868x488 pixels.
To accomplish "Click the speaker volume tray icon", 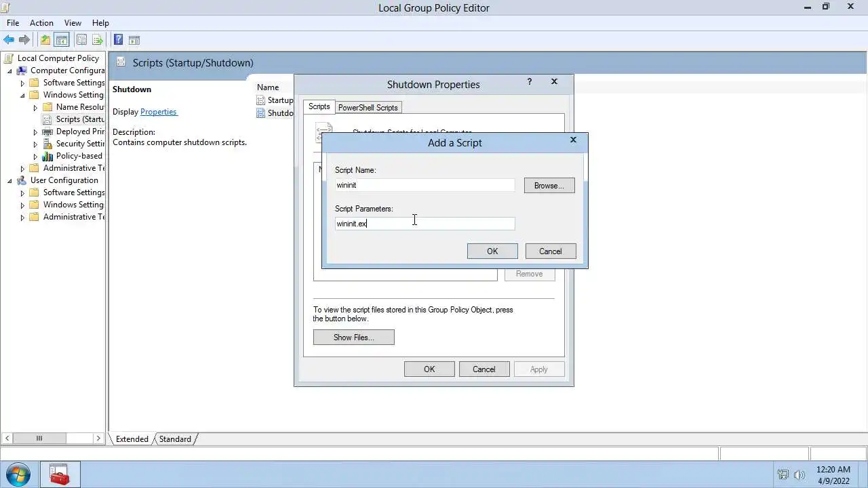I will click(x=800, y=474).
